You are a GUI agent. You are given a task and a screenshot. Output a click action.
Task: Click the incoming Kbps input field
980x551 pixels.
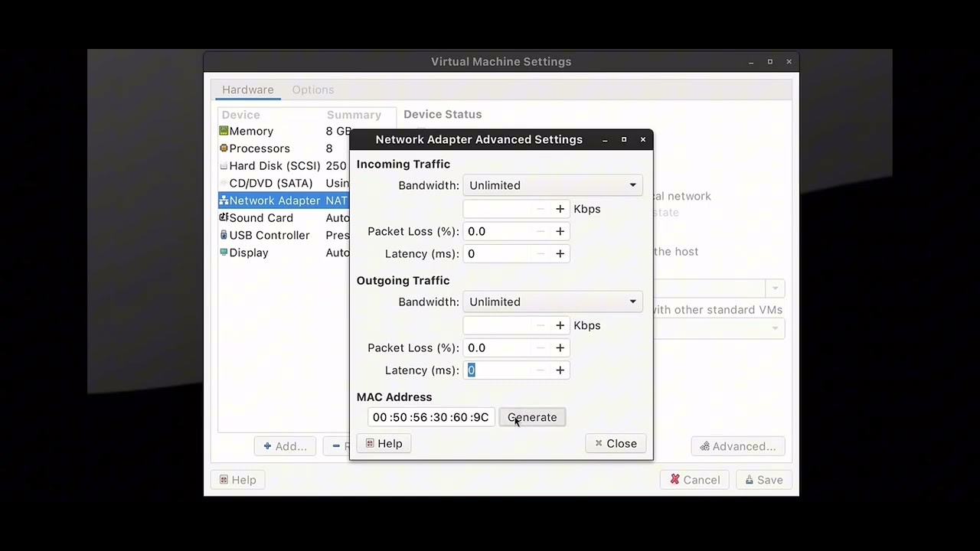tap(498, 209)
